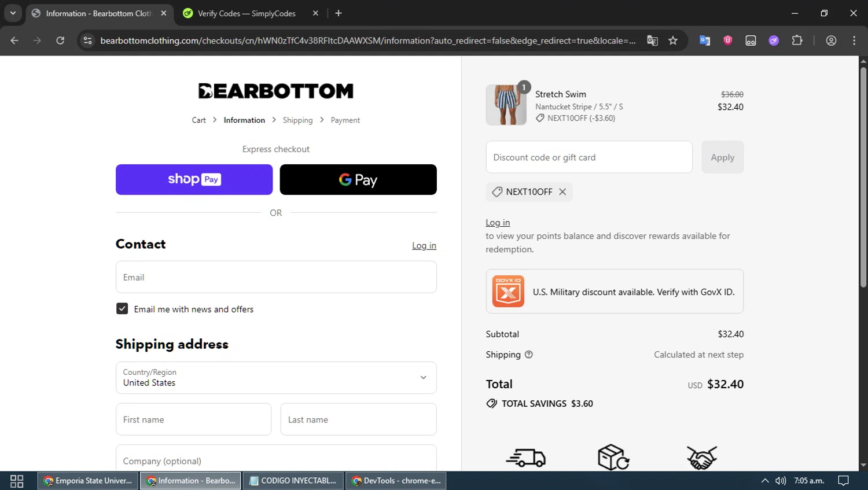Translate this page icon
Image resolution: width=868 pixels, height=490 pixels.
click(653, 40)
